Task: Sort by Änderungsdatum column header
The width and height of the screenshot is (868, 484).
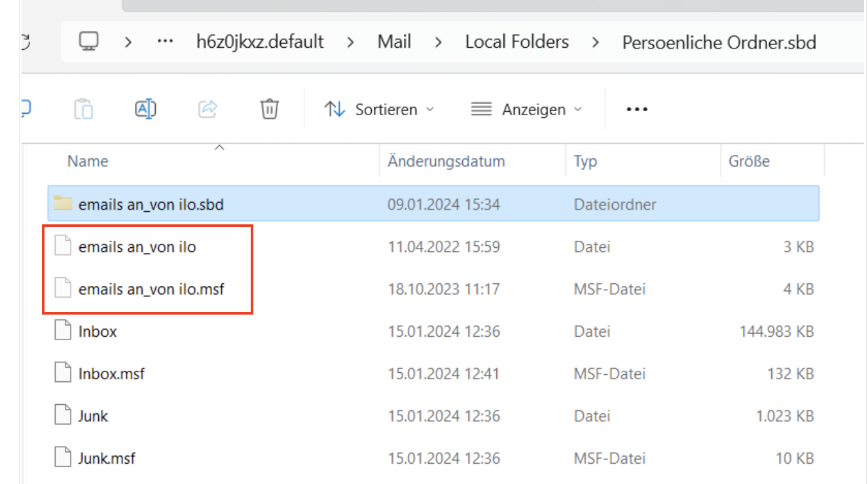Action: 446,161
